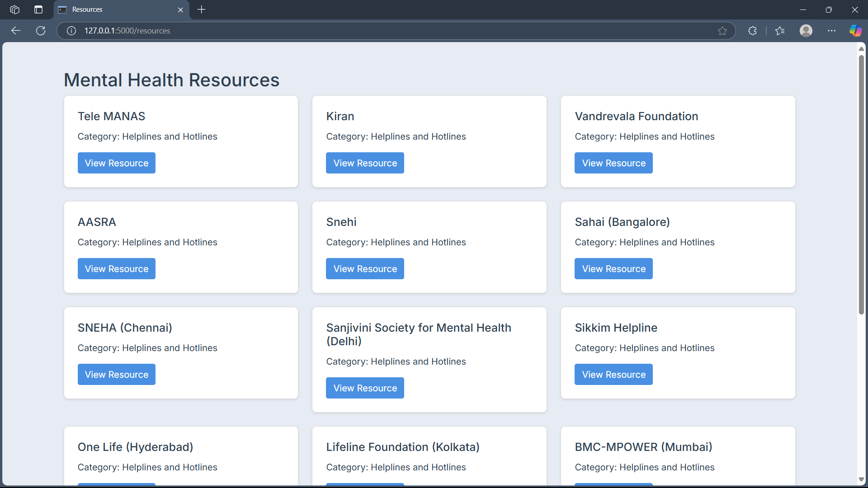This screenshot has height=488, width=868.
Task: Open the favorites list icon
Action: (780, 31)
